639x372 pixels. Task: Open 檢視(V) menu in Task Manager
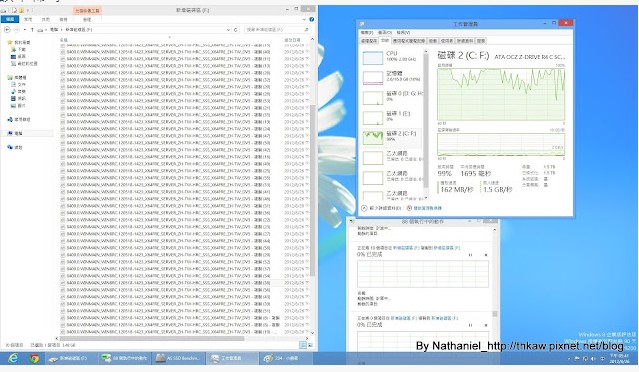coord(403,33)
